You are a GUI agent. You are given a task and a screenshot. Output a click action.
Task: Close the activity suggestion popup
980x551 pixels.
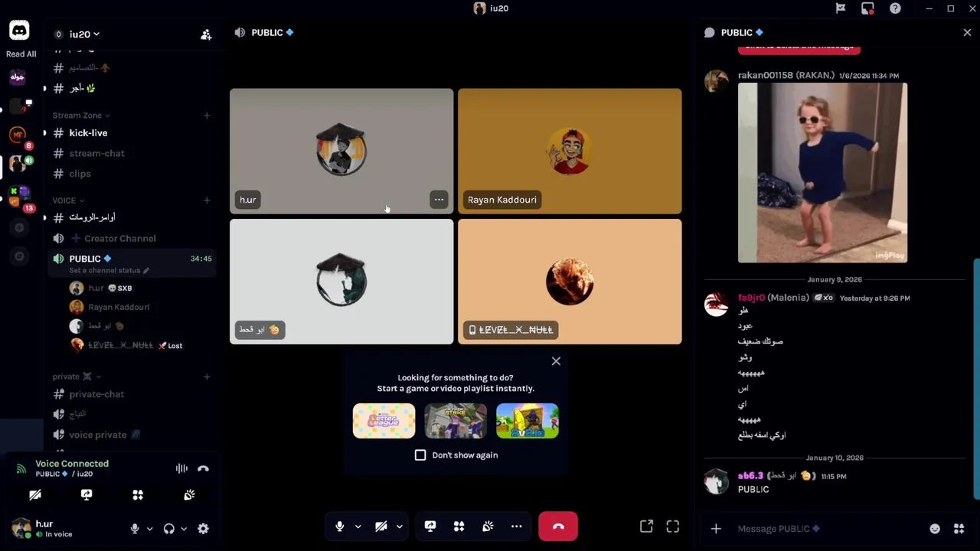556,361
